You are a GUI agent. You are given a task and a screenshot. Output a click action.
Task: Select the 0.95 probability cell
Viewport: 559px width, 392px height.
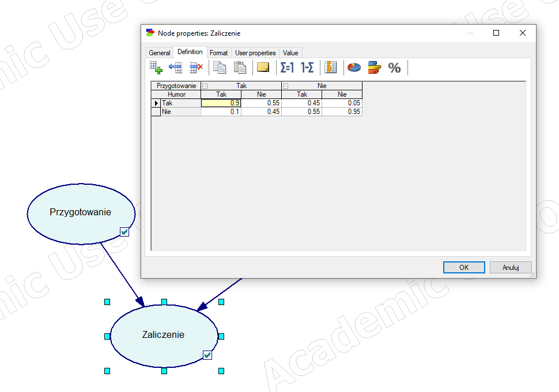342,112
